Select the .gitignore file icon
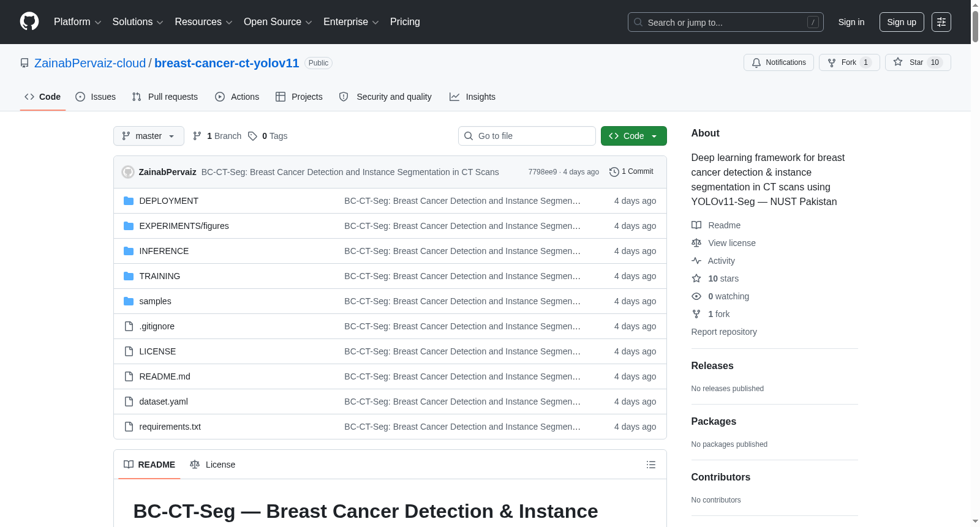 (129, 326)
